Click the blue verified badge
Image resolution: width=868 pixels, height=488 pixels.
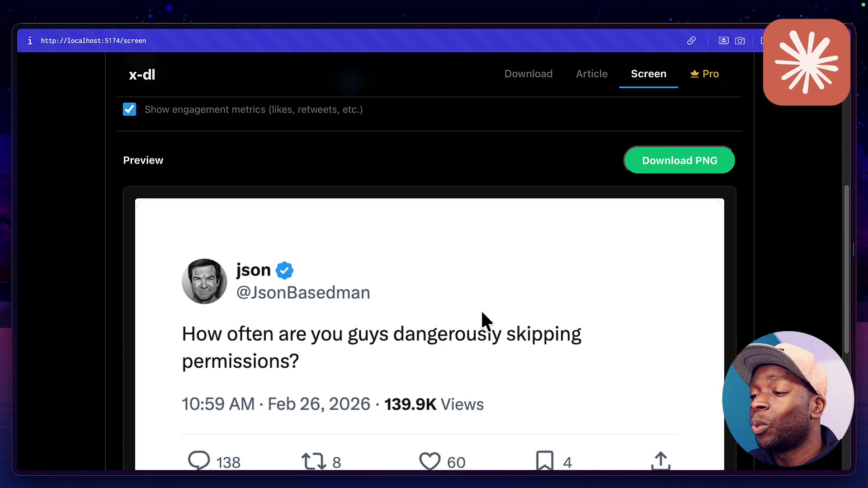coord(284,271)
